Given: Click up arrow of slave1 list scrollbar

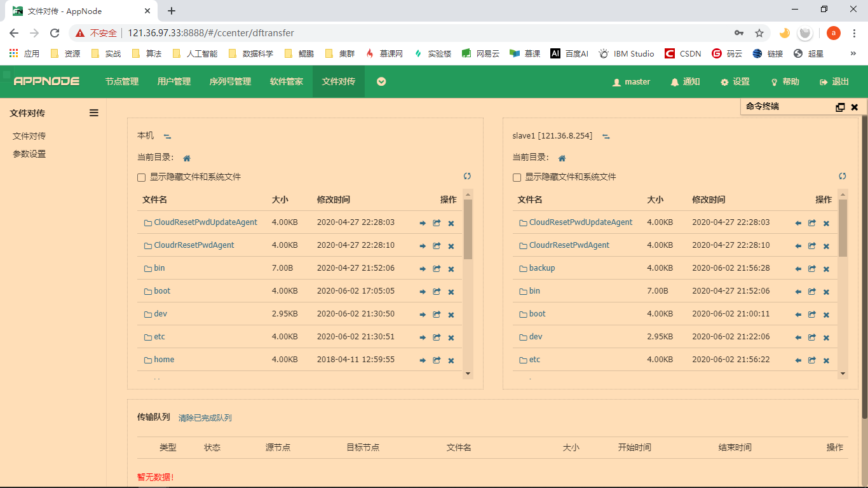Looking at the screenshot, I should (843, 194).
